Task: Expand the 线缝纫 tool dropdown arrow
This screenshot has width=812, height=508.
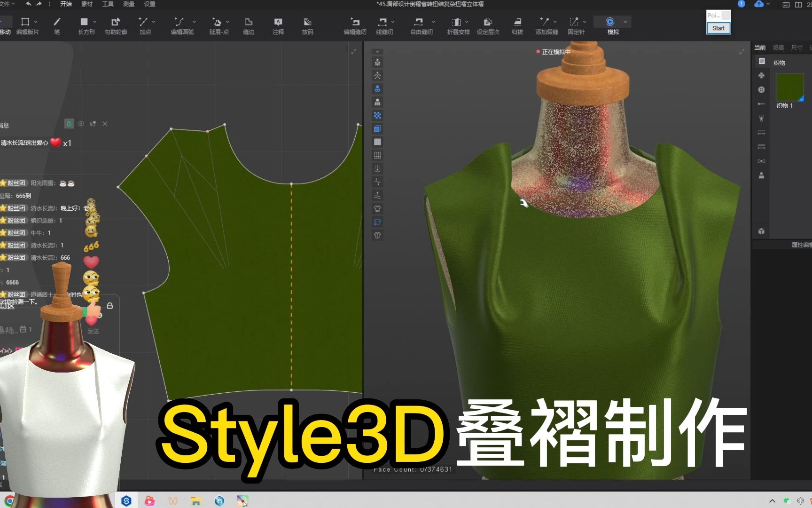Action: [x=392, y=22]
